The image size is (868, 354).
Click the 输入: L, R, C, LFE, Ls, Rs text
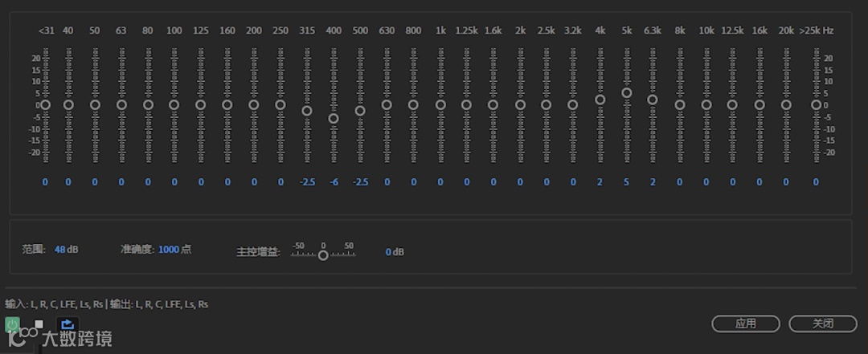point(54,303)
